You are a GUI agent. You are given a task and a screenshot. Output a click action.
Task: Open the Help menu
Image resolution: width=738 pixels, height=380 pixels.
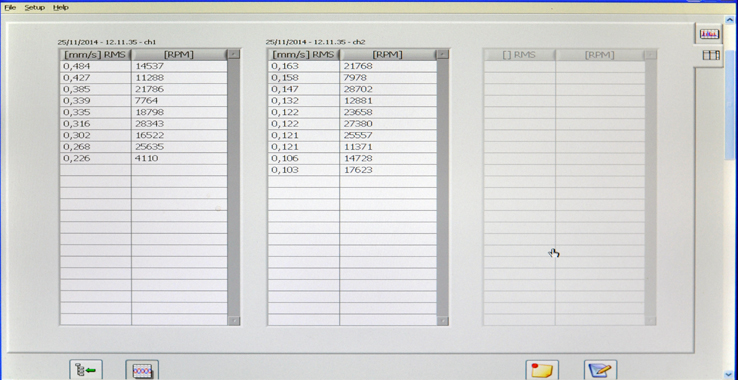coord(60,8)
